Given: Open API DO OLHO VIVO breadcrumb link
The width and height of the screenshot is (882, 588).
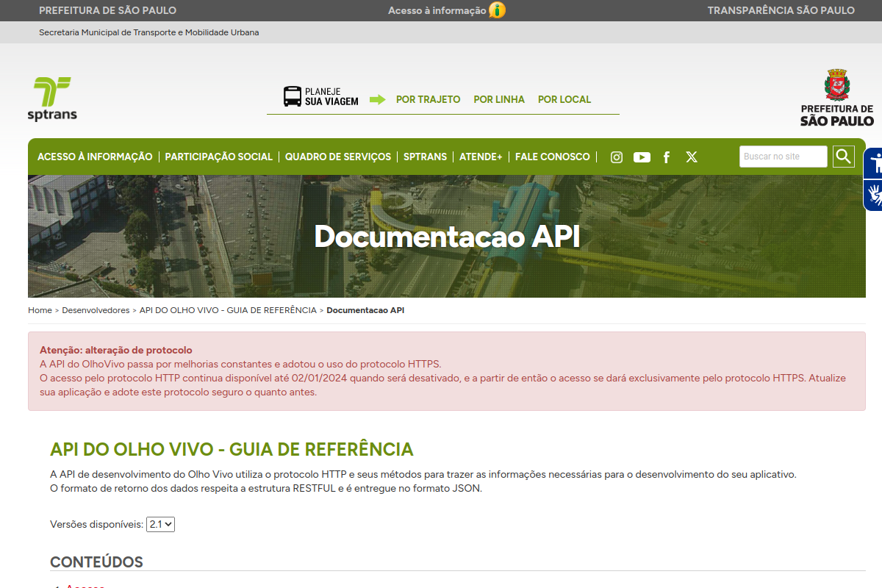Looking at the screenshot, I should pyautogui.click(x=228, y=310).
